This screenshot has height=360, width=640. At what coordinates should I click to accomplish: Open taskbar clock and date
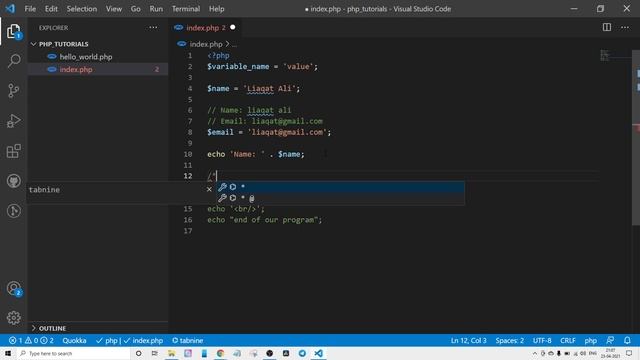click(x=610, y=353)
